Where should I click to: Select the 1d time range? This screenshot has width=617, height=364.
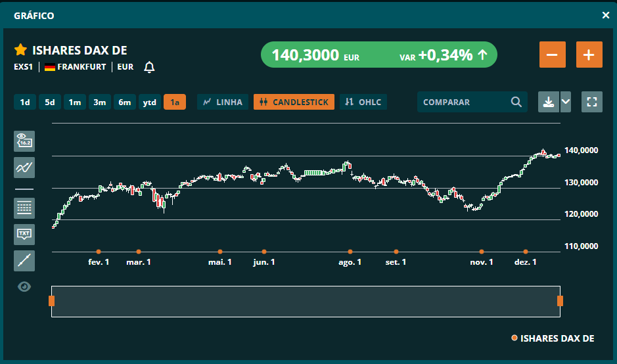[x=25, y=102]
